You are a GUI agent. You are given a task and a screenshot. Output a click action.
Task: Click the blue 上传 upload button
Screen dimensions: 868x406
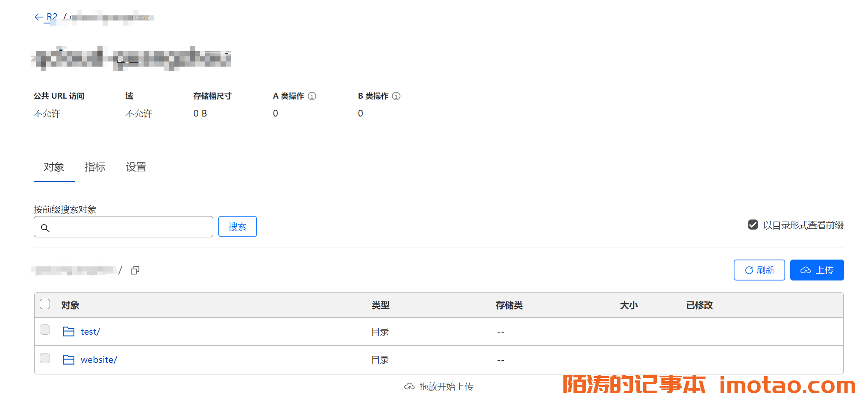tap(817, 270)
